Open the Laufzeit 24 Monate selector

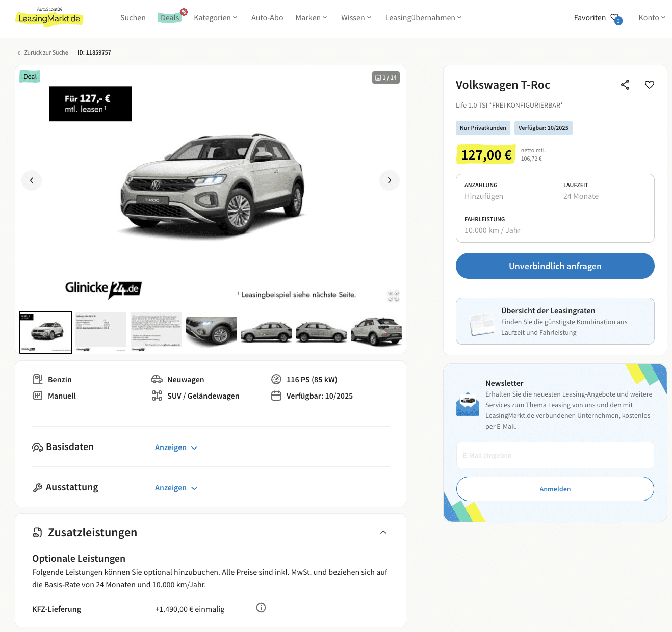605,191
